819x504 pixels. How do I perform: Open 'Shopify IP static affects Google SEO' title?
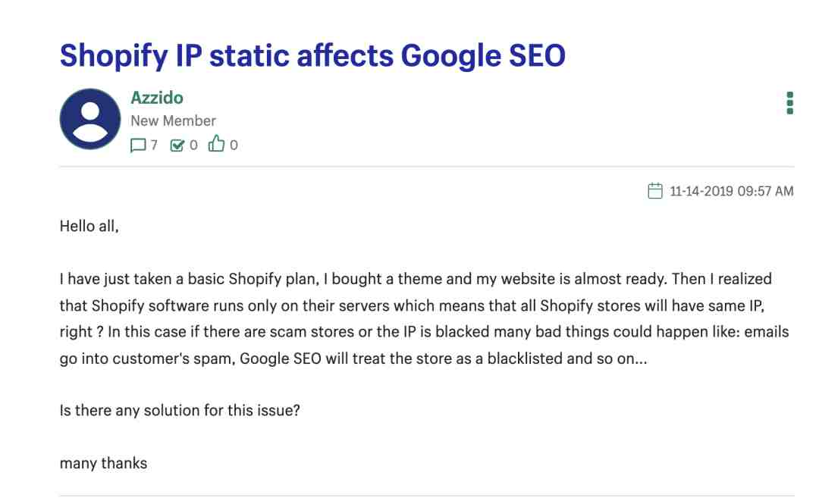(312, 55)
